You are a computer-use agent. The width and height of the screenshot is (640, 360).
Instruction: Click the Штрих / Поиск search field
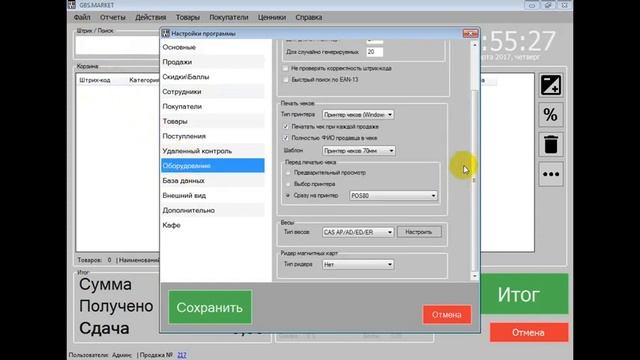[x=118, y=44]
